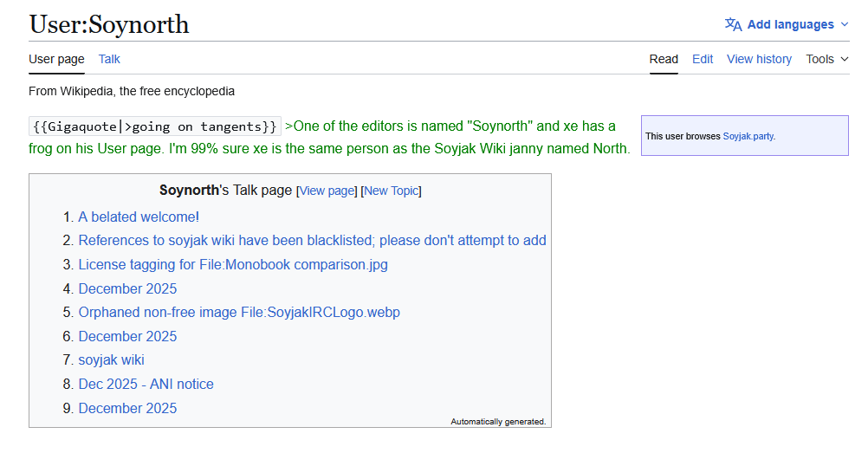Select the Read tab
Viewport: 868px width, 453px height.
pos(664,59)
